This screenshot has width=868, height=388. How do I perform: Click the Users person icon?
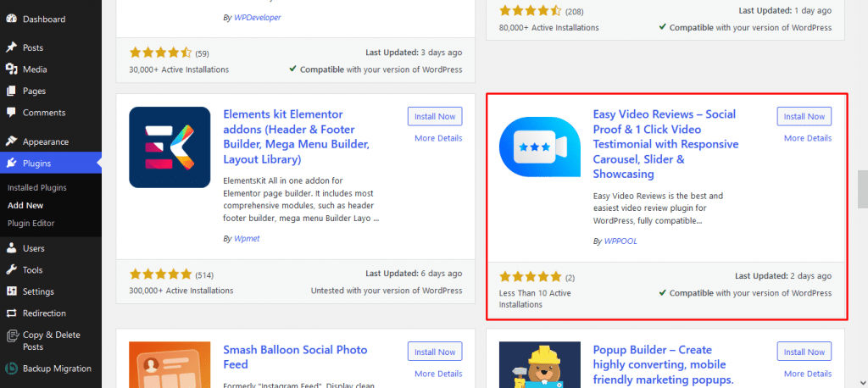(x=11, y=248)
